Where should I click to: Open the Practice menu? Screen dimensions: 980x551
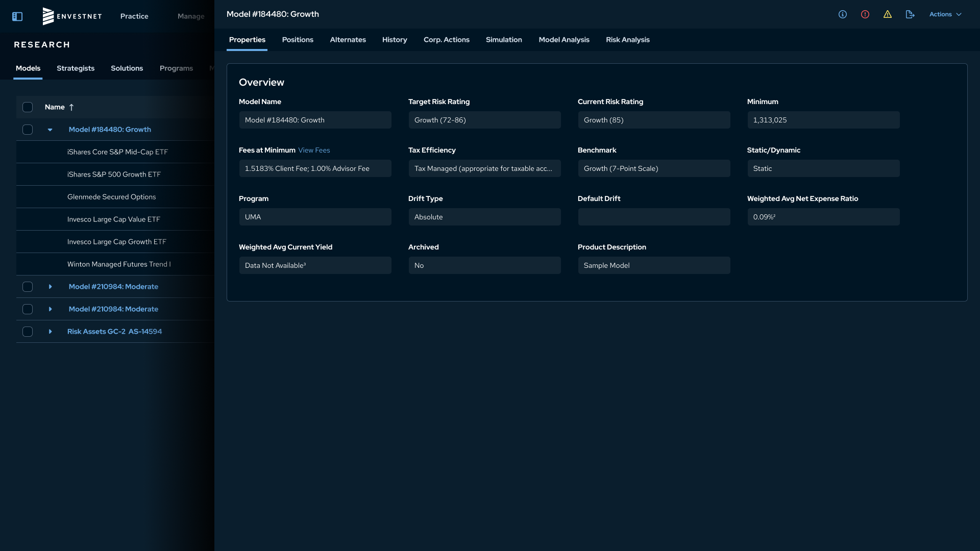pos(134,16)
